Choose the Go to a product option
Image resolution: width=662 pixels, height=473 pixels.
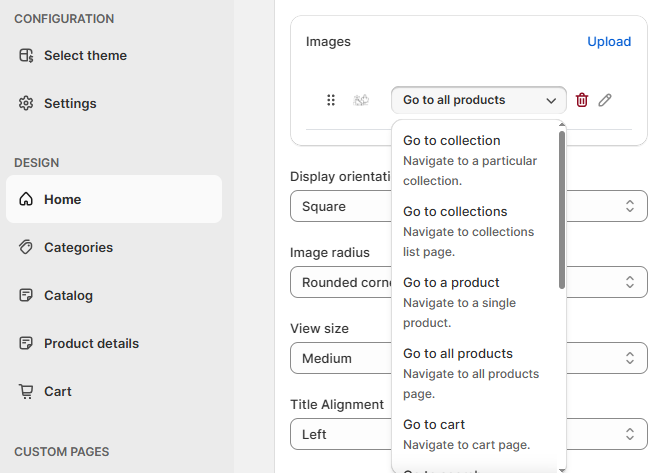click(x=476, y=302)
